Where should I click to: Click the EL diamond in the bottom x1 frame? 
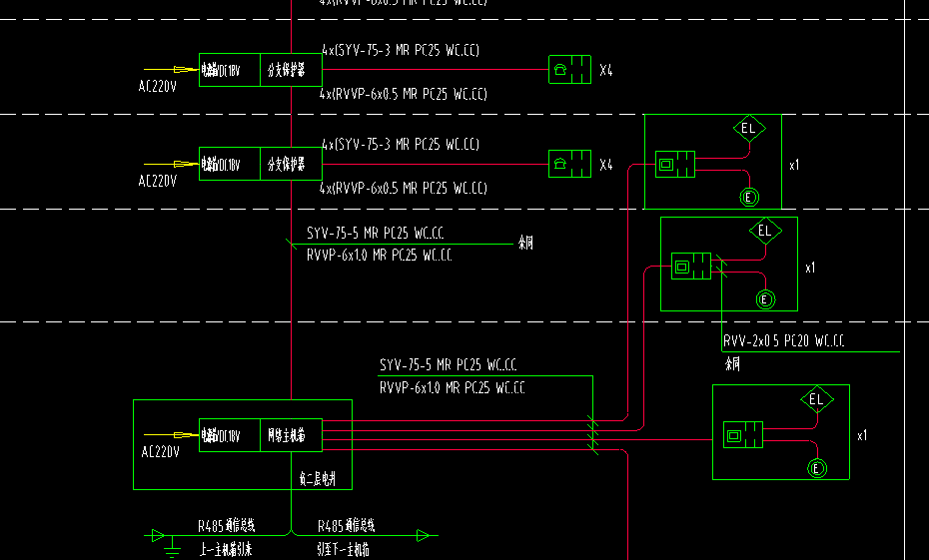(x=817, y=399)
